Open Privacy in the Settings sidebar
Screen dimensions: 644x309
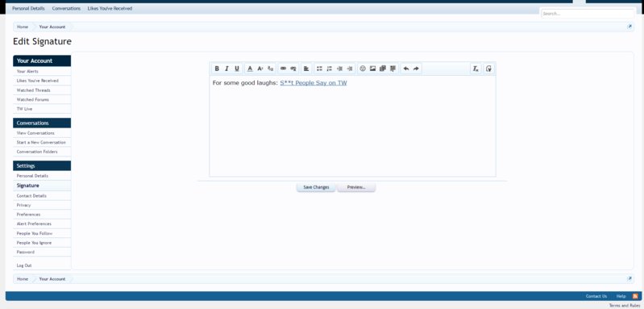click(x=23, y=205)
